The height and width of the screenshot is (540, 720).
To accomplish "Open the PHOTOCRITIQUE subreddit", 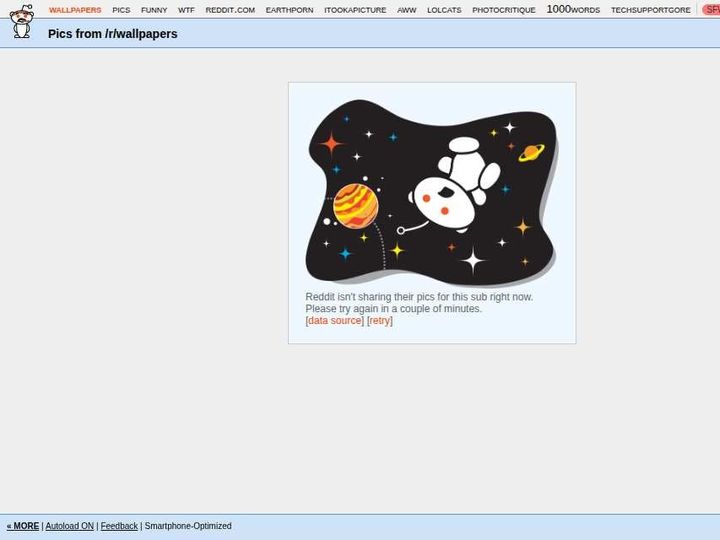I will pos(504,10).
